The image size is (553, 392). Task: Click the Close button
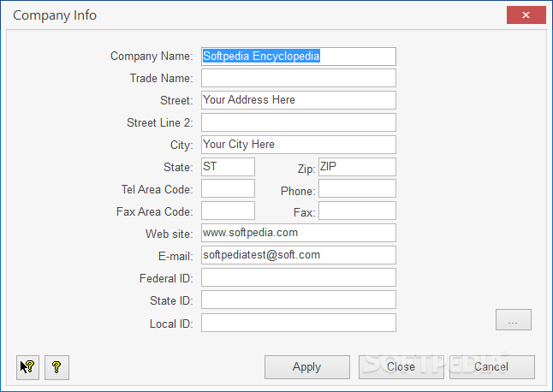coord(401,367)
